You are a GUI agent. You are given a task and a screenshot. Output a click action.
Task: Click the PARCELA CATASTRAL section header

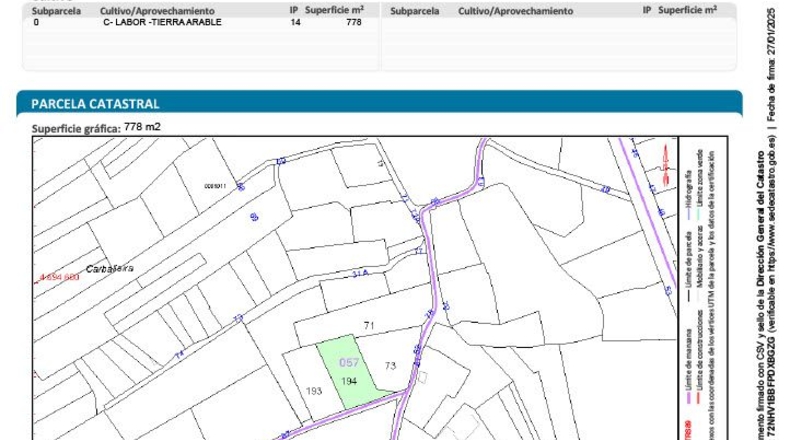pyautogui.click(x=379, y=103)
